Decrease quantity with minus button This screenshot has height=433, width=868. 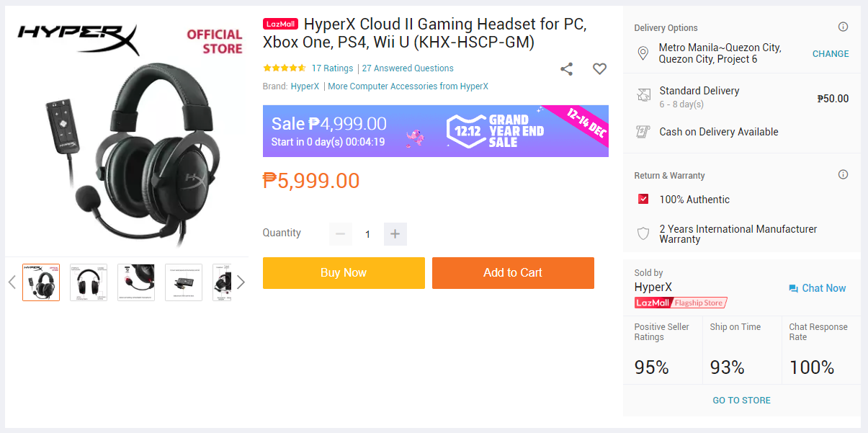pyautogui.click(x=340, y=234)
